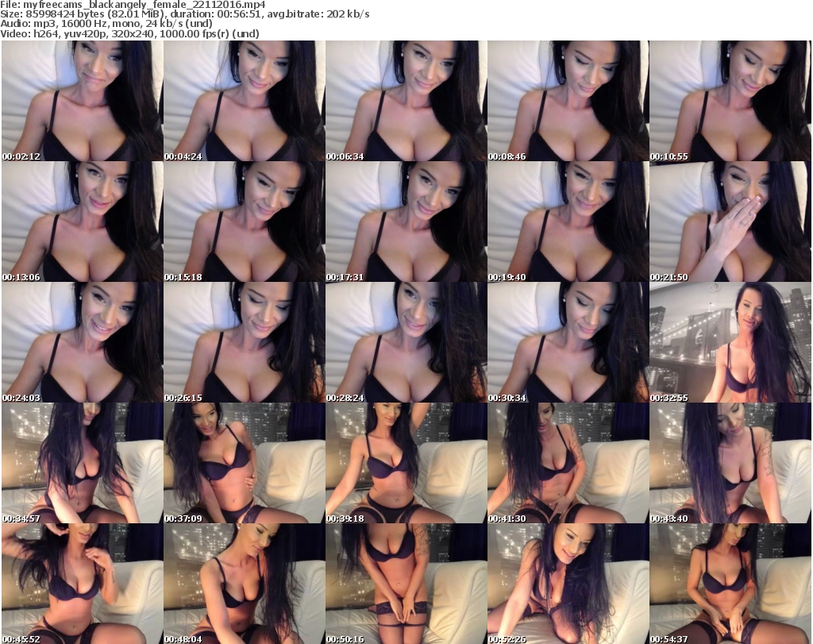Select the frame at 00:52:26
Viewport: 813px width, 644px height.
[x=568, y=584]
